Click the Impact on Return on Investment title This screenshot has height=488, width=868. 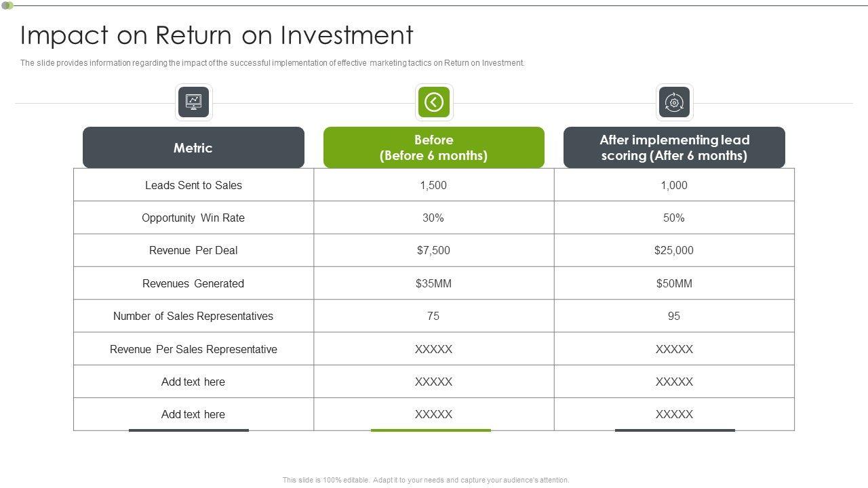pyautogui.click(x=217, y=35)
